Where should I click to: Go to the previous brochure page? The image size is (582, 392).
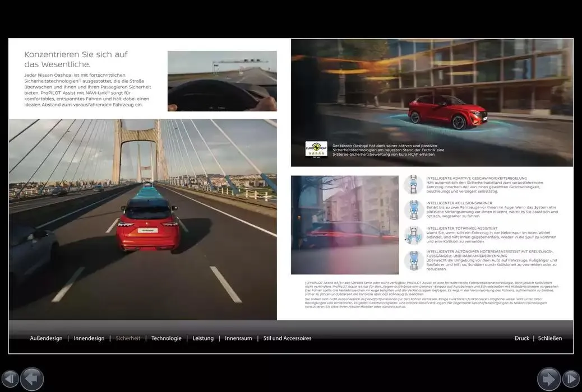[32, 379]
